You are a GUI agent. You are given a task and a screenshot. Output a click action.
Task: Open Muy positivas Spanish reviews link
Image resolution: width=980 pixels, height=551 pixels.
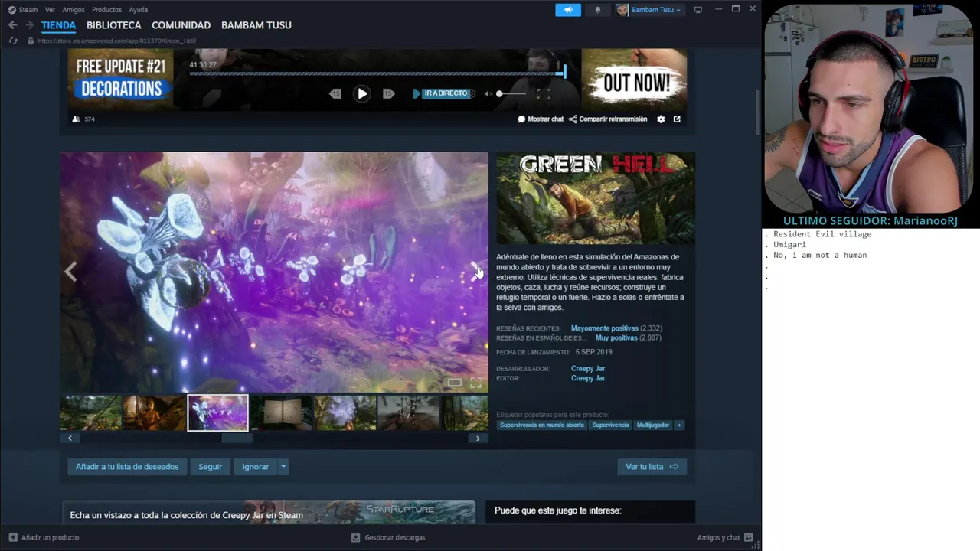pos(616,337)
